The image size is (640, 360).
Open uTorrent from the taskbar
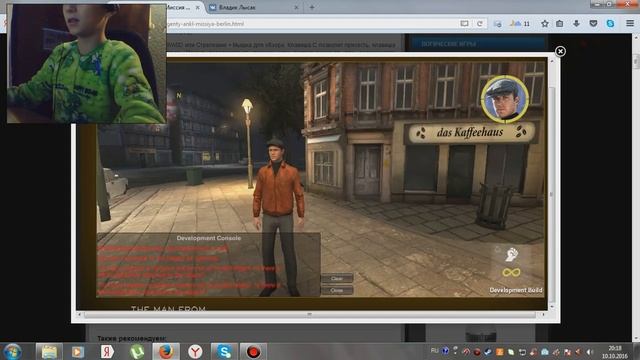click(137, 351)
